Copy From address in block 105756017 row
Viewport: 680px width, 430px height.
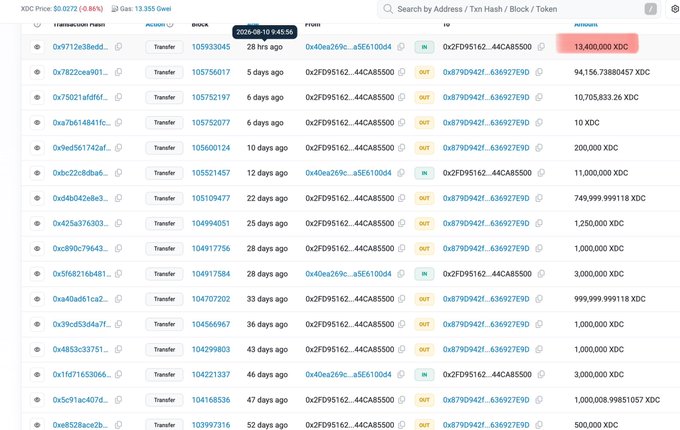(x=402, y=72)
